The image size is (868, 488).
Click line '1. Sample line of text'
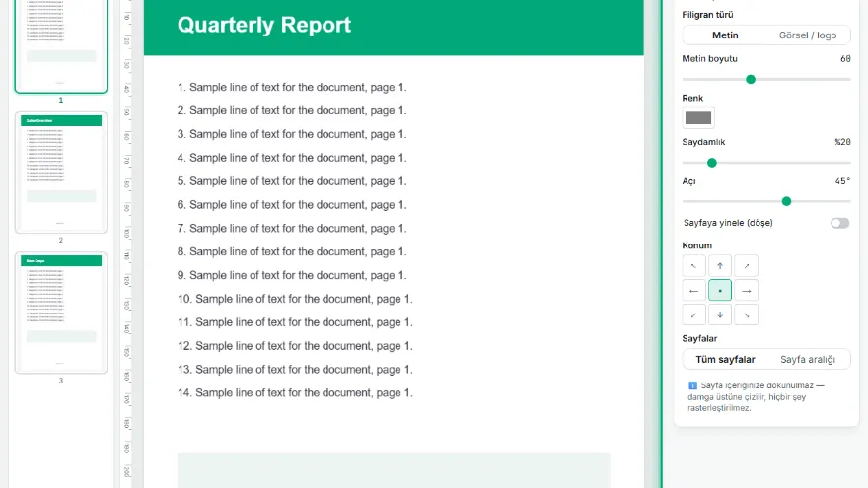coord(292,88)
